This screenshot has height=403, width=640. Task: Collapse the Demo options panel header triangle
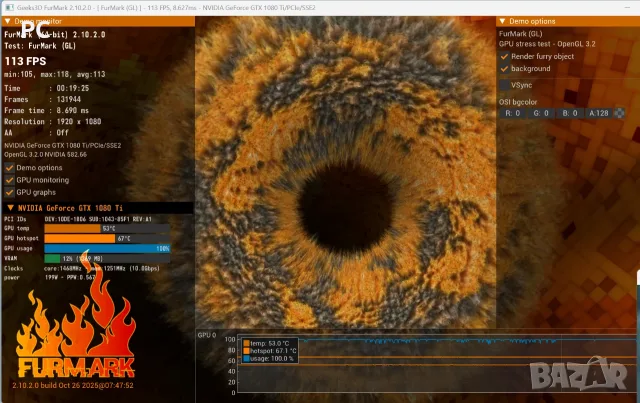502,21
